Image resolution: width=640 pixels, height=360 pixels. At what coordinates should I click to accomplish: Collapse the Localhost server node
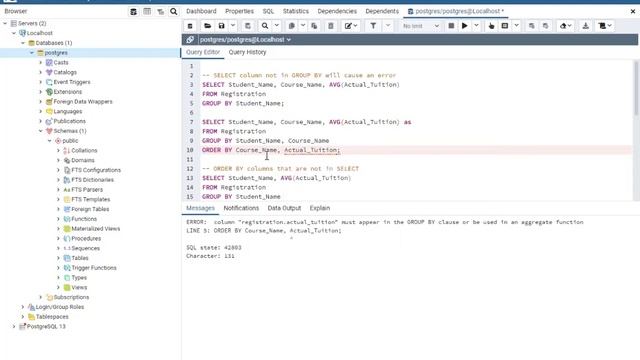click(x=14, y=33)
